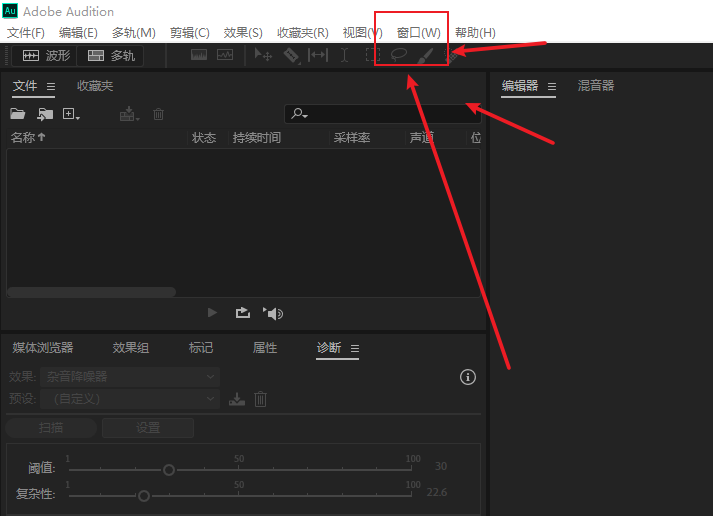Open the 帮助(H) menu
Image resolution: width=713 pixels, height=516 pixels.
475,33
